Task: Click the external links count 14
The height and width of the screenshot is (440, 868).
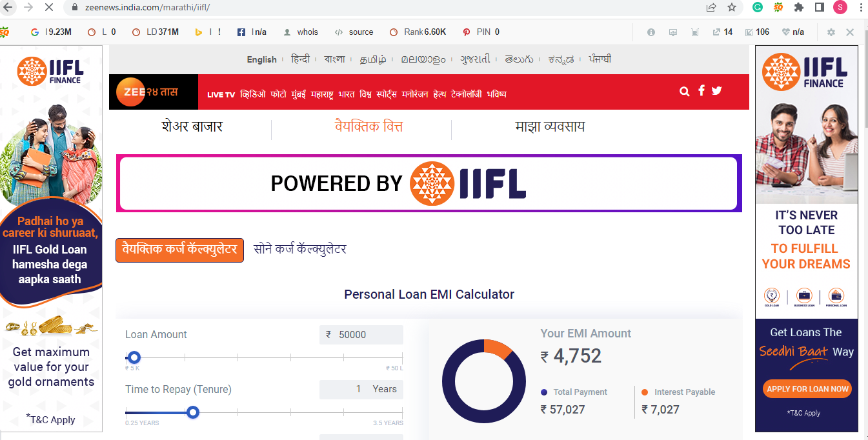Action: [722, 32]
